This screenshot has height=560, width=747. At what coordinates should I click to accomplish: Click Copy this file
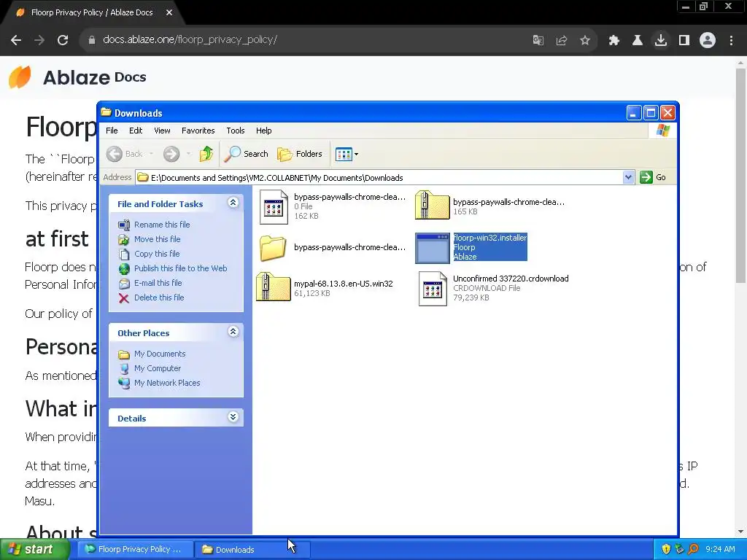[157, 254]
